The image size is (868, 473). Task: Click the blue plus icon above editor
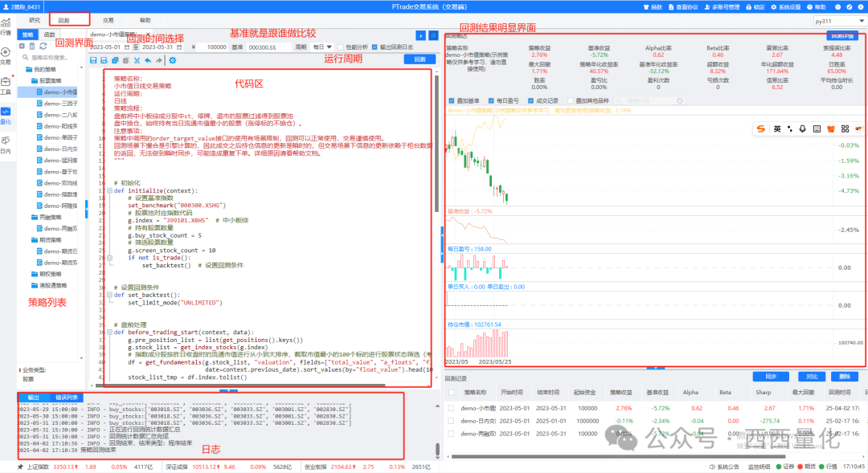[x=420, y=35]
